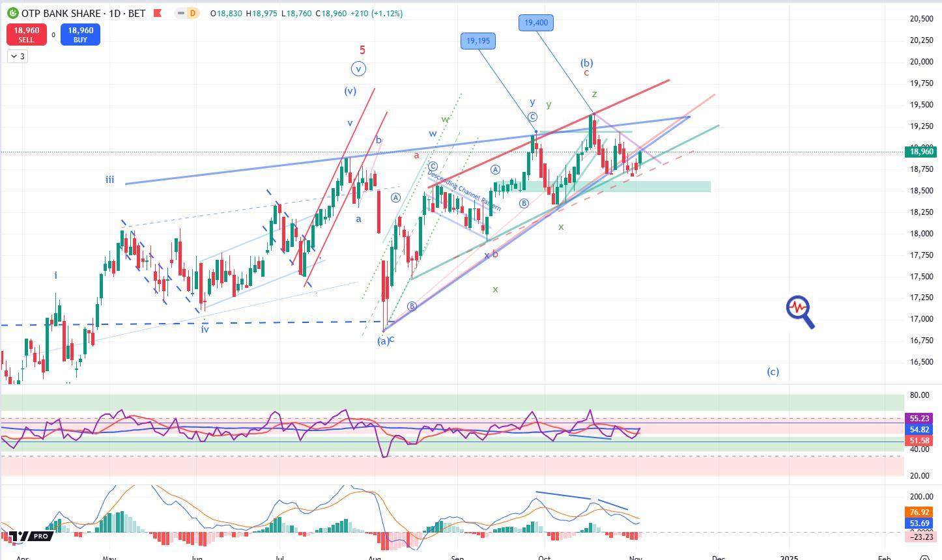Open the OTP BANK SHARE symbol title
Image resolution: width=942 pixels, height=560 pixels.
coord(61,13)
